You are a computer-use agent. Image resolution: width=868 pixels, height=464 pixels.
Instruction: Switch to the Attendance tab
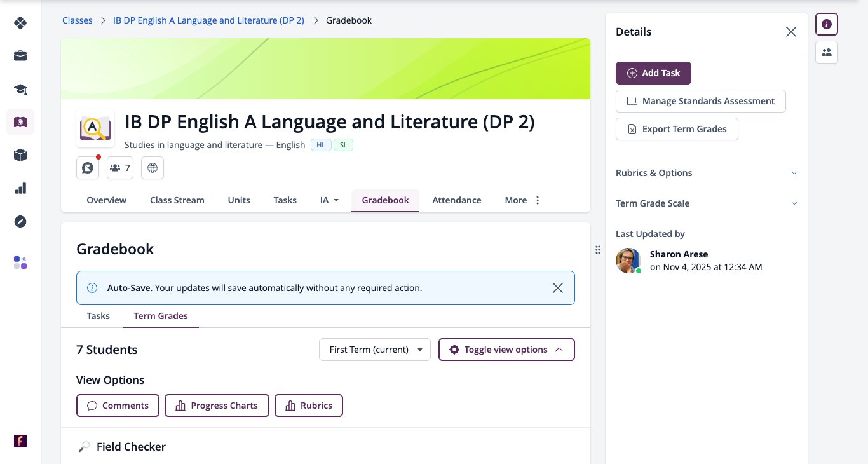click(x=457, y=200)
